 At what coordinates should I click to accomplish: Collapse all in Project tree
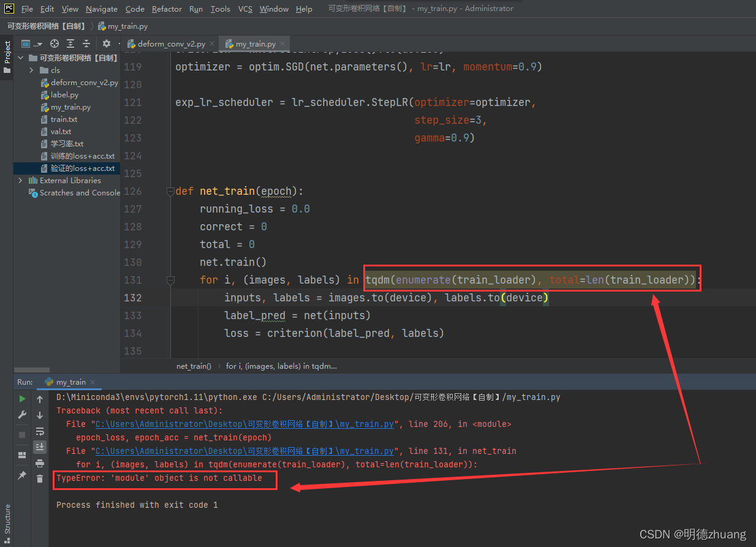coord(86,43)
